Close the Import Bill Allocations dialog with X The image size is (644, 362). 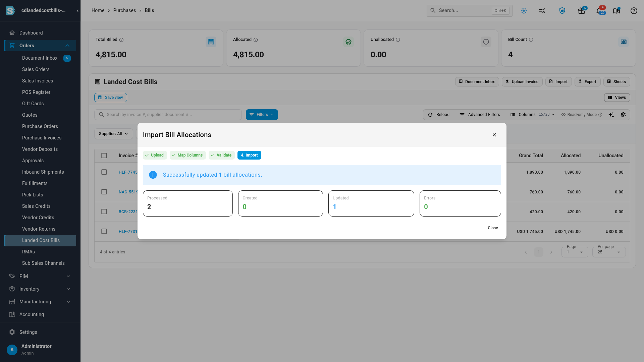[x=494, y=135]
